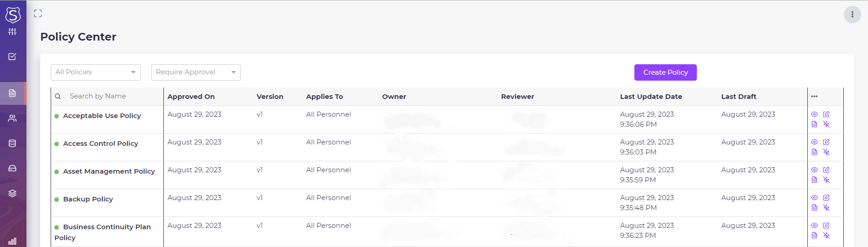
Task: Expand the All Policies dropdown
Action: click(95, 72)
